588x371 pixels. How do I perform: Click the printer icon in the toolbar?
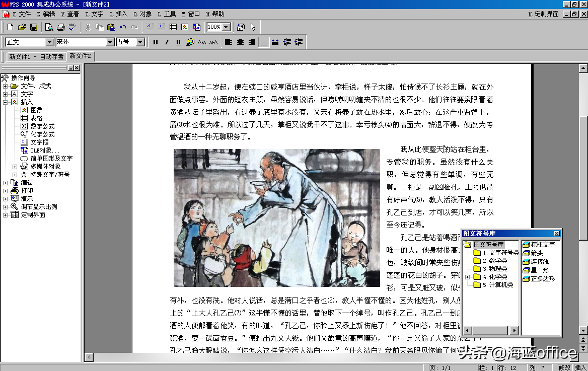pyautogui.click(x=61, y=27)
